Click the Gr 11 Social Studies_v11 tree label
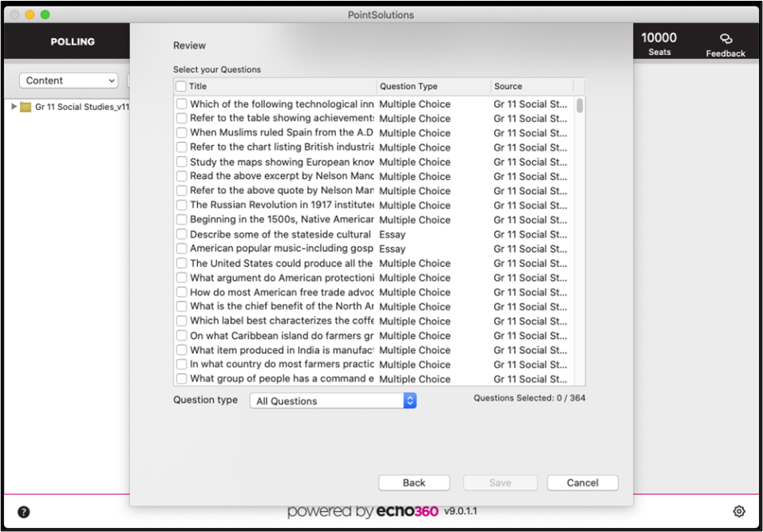 click(x=81, y=107)
